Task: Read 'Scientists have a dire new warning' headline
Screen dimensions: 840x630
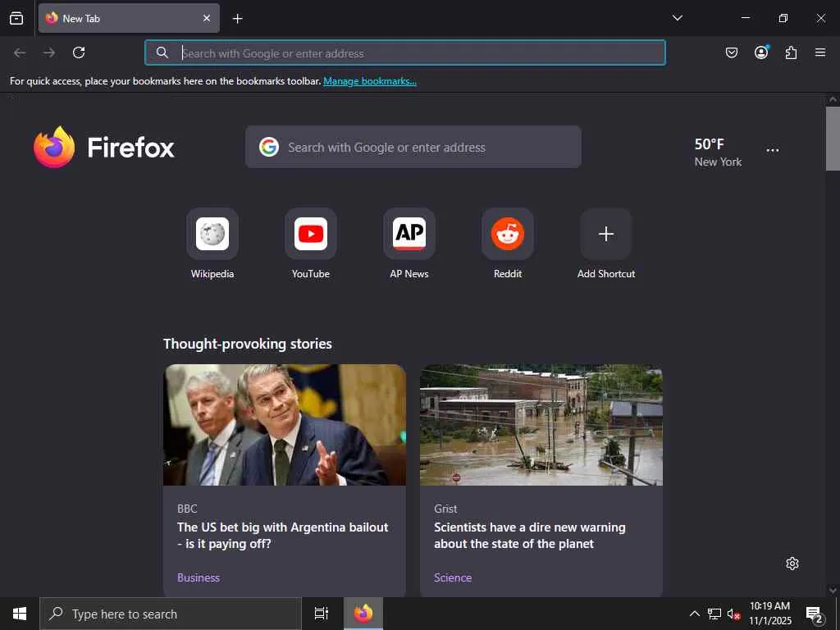Action: coord(530,535)
